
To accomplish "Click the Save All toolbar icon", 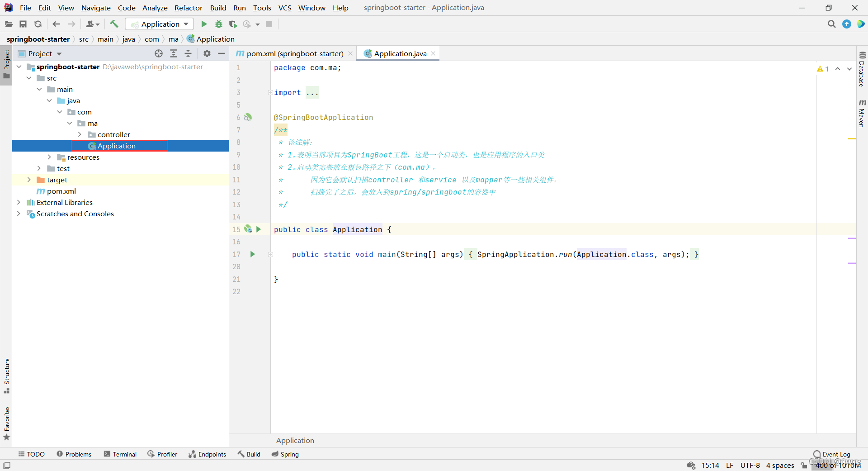I will [23, 24].
